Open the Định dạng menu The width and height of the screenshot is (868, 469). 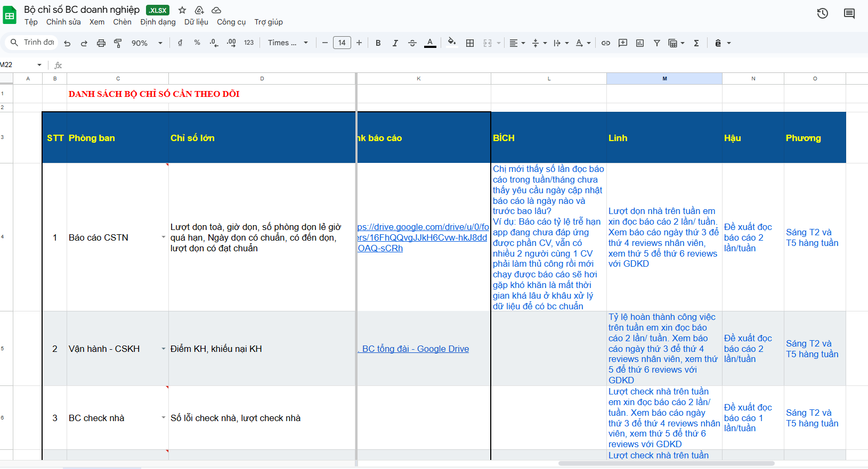[x=158, y=22]
